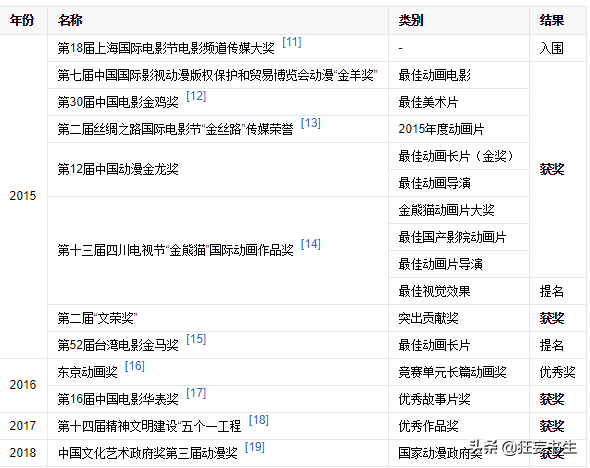Screen dimensions: 590x468
Task: Click 获奖 result in 文荣奖 row
Action: [x=552, y=319]
